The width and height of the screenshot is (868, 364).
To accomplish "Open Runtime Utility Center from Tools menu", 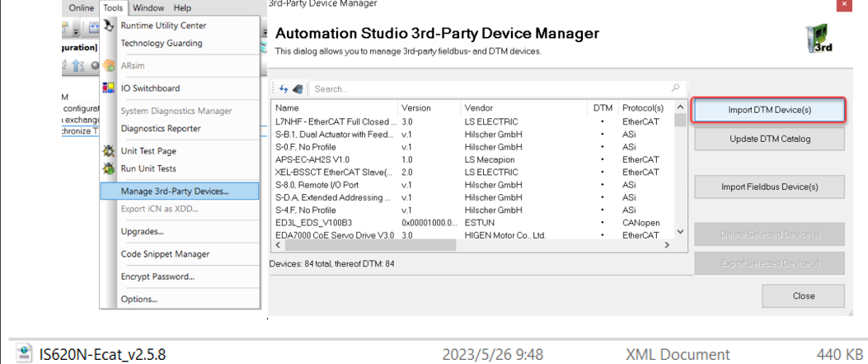I will coord(163,26).
